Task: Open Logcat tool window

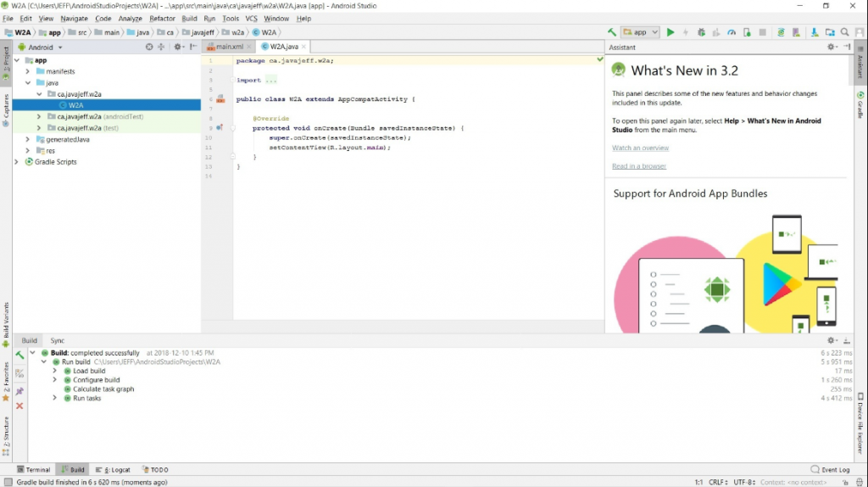Action: pyautogui.click(x=113, y=469)
